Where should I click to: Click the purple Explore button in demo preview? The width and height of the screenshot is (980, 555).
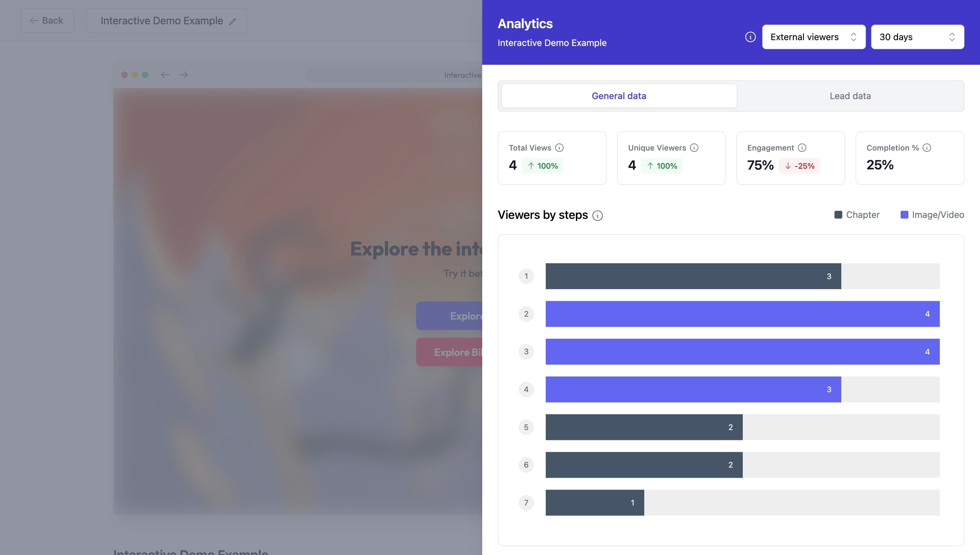[x=449, y=316]
